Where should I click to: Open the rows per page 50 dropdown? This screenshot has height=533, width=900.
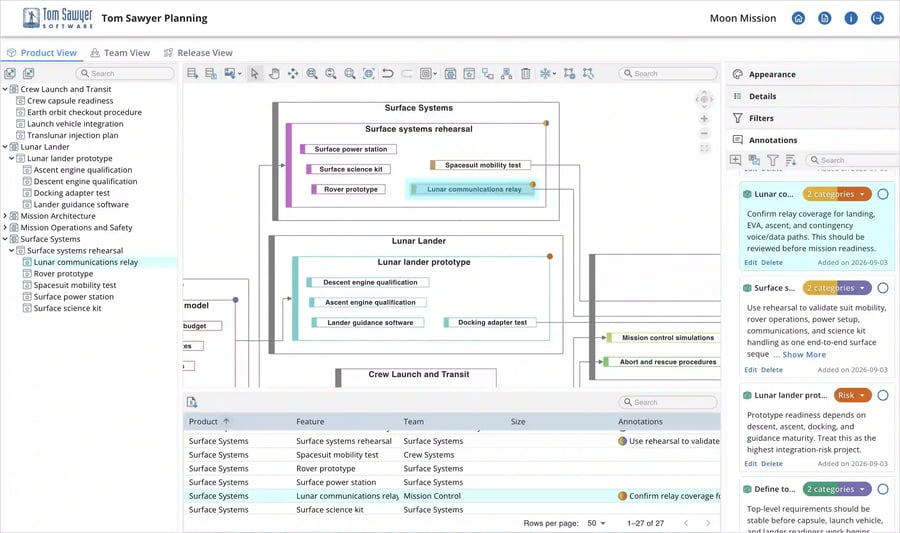coord(597,523)
